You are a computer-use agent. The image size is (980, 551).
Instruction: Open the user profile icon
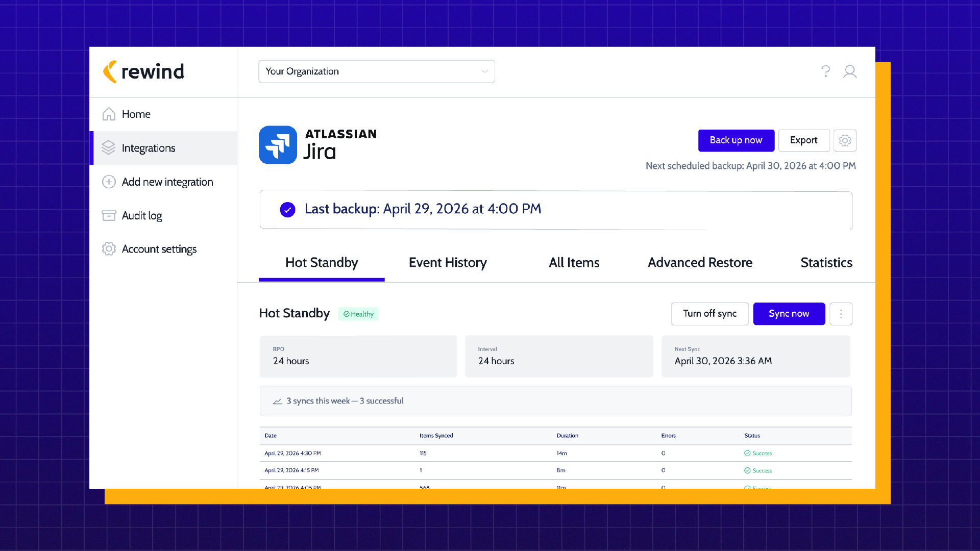[850, 71]
